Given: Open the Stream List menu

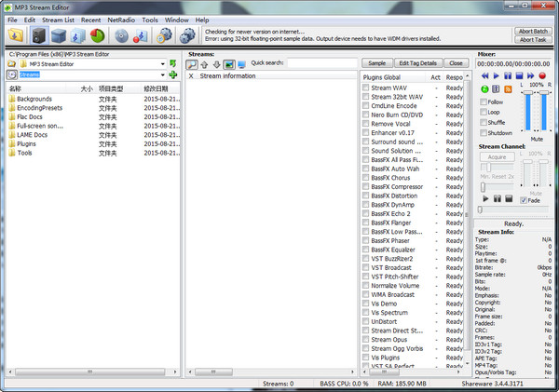Looking at the screenshot, I should tap(57, 20).
